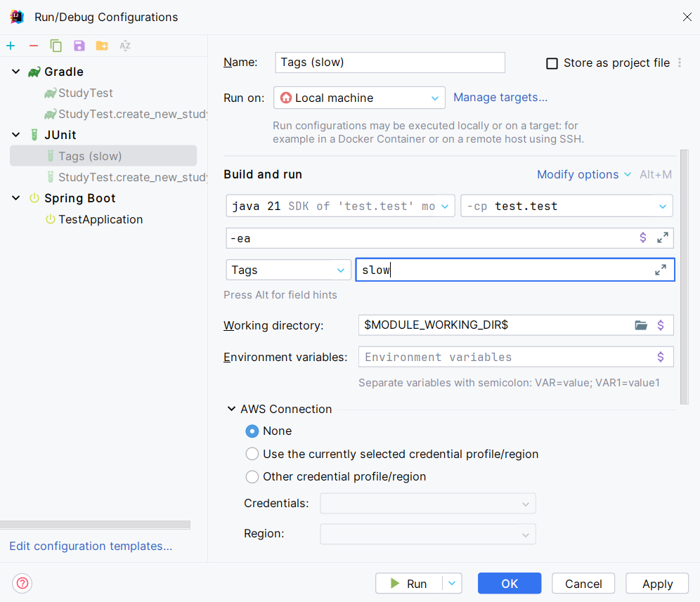This screenshot has width=700, height=602.
Task: Click the Manage targets link
Action: (x=500, y=97)
